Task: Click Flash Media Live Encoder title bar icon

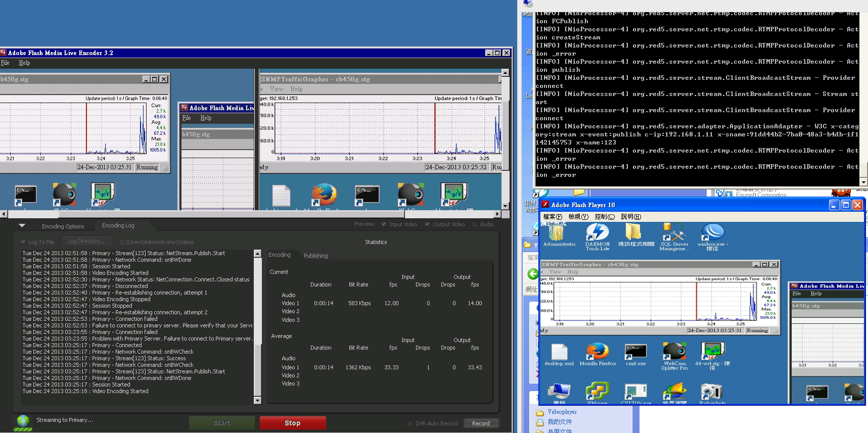Action: (x=3, y=53)
